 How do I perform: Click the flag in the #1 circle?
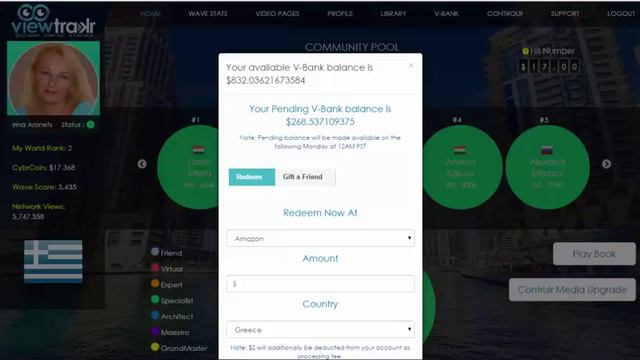point(199,150)
